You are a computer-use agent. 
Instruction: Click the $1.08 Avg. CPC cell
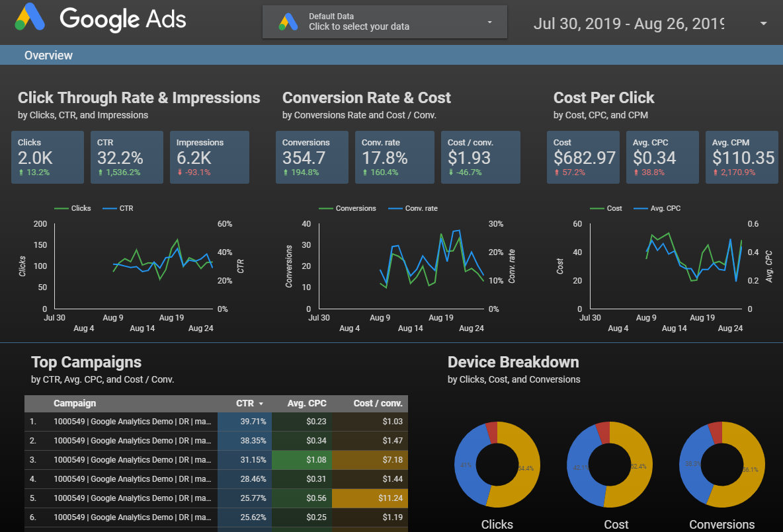(x=302, y=460)
